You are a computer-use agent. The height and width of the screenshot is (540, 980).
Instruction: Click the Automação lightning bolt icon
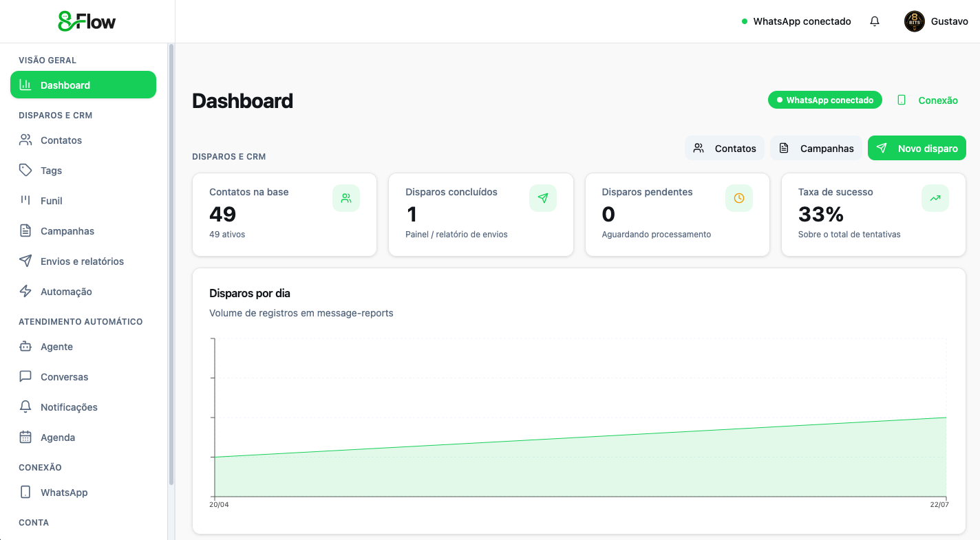(x=25, y=291)
